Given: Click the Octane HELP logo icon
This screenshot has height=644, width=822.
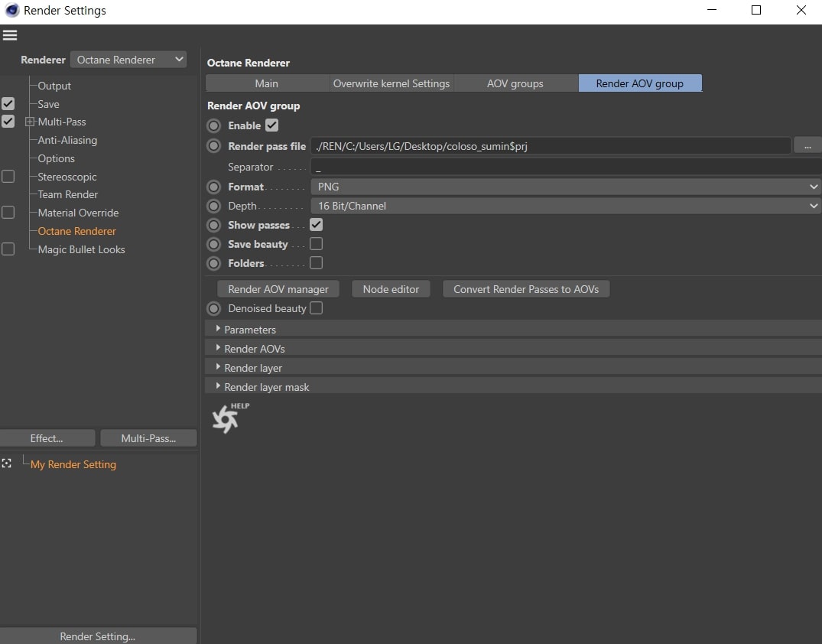Looking at the screenshot, I should click(230, 418).
